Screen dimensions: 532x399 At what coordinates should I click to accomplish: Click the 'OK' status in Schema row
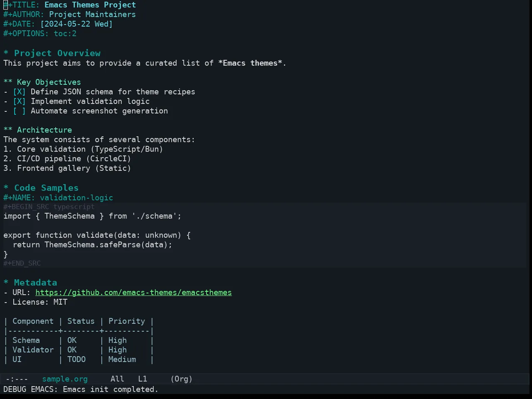[x=72, y=340]
